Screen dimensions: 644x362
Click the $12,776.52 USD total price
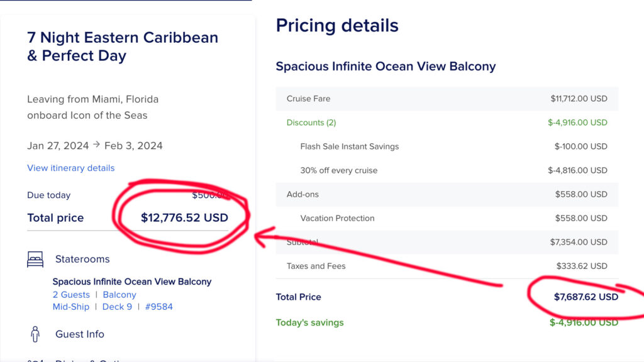coord(184,217)
